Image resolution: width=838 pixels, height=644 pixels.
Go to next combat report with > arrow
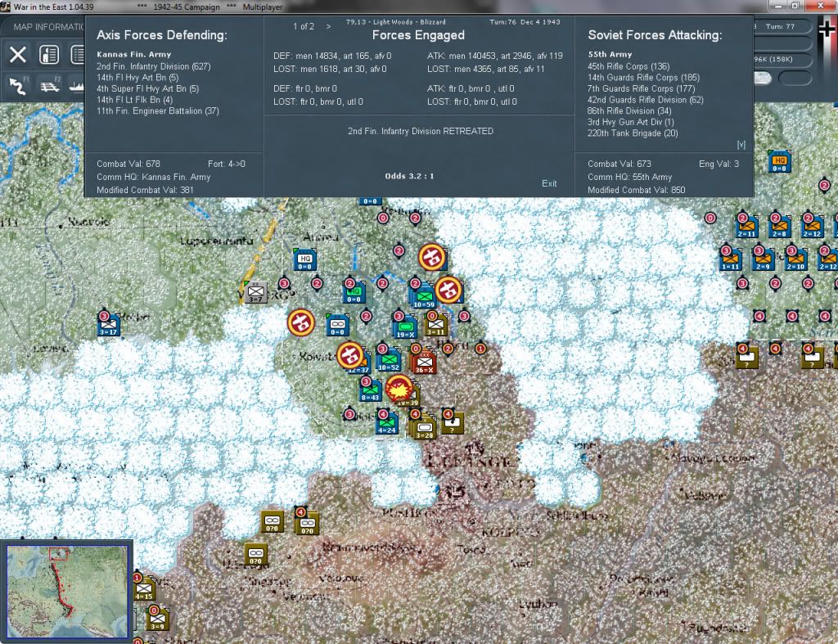(328, 26)
